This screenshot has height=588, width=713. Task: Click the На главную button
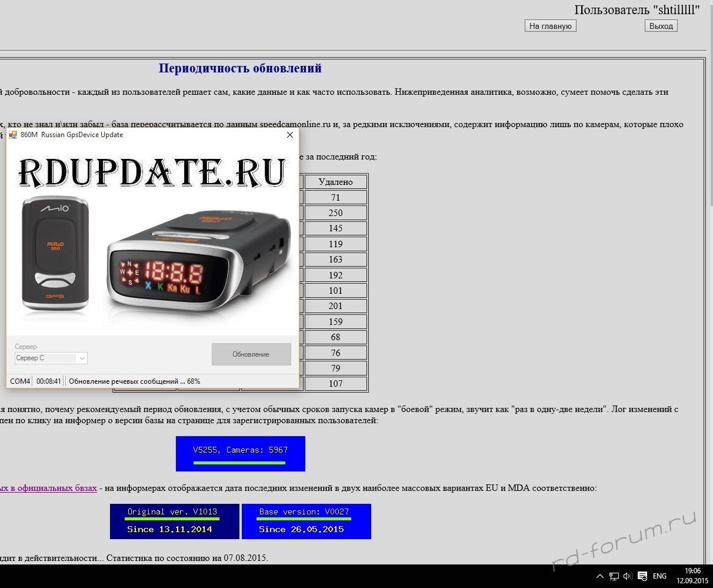tap(551, 26)
